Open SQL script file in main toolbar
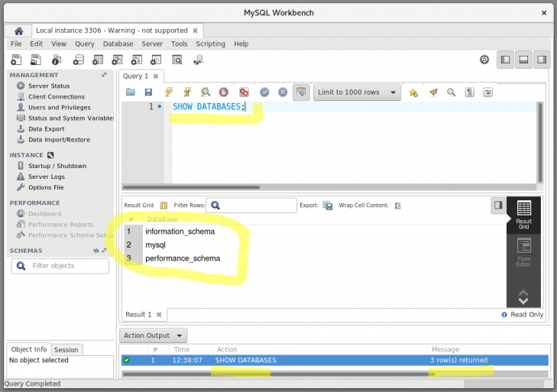557x392 pixels. point(35,60)
